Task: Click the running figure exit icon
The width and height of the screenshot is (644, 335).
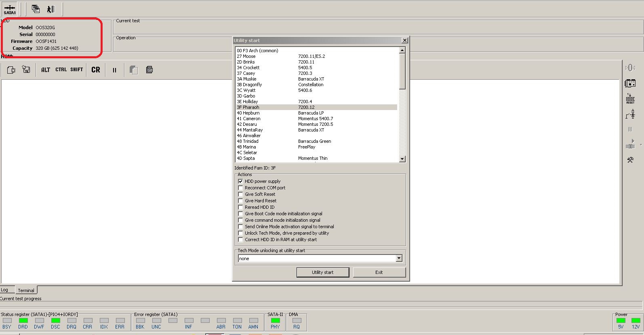Action: 51,9
